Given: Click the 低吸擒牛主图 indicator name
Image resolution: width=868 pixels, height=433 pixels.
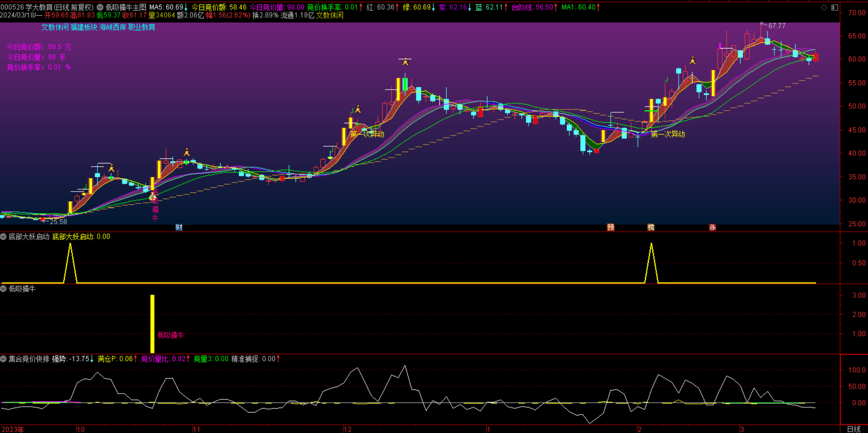Looking at the screenshot, I should pos(126,7).
